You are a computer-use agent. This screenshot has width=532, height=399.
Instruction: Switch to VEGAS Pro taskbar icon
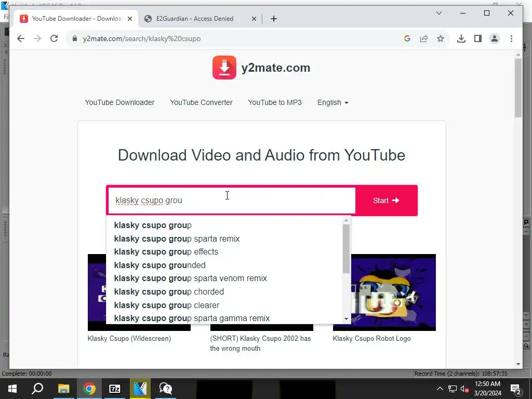[x=140, y=389]
